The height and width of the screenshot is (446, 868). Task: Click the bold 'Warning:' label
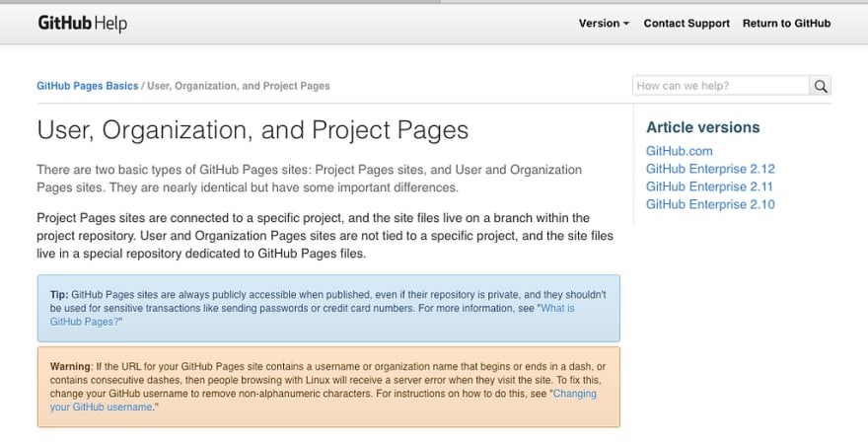point(71,367)
